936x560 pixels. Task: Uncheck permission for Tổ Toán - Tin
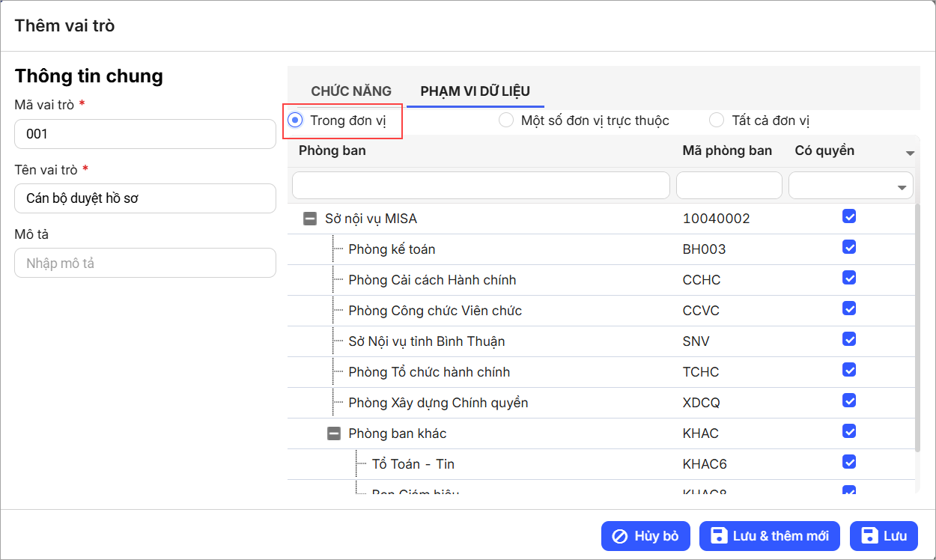849,462
